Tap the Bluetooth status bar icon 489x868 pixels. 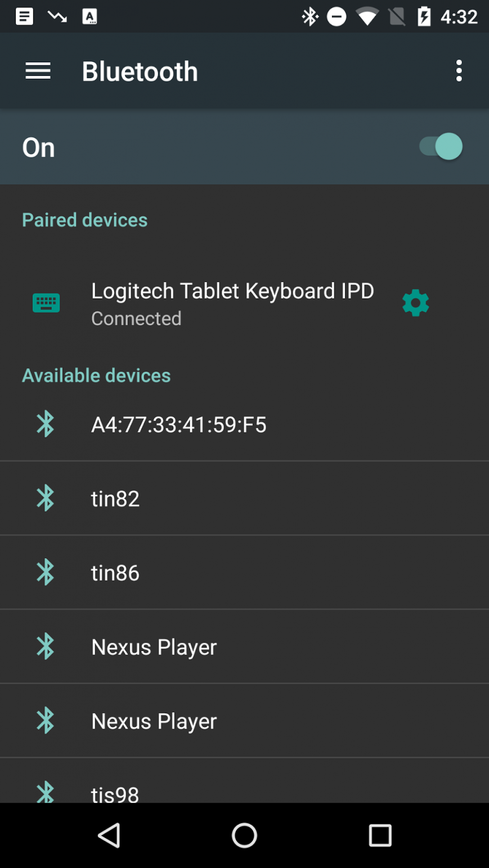(310, 17)
